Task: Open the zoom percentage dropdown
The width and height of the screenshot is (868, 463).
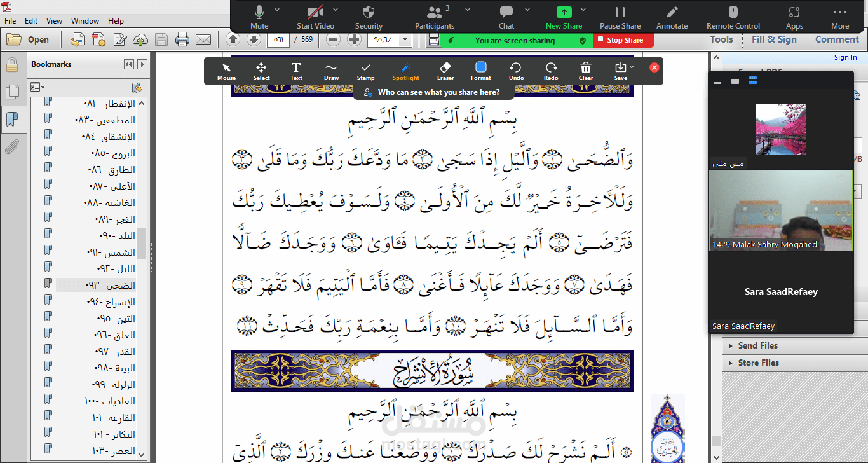Action: [405, 39]
